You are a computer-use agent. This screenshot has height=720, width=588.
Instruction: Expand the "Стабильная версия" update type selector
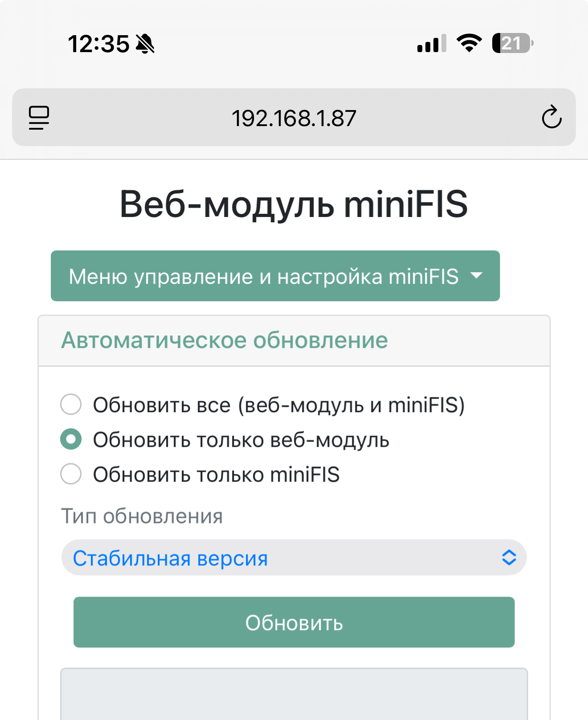[x=294, y=557]
